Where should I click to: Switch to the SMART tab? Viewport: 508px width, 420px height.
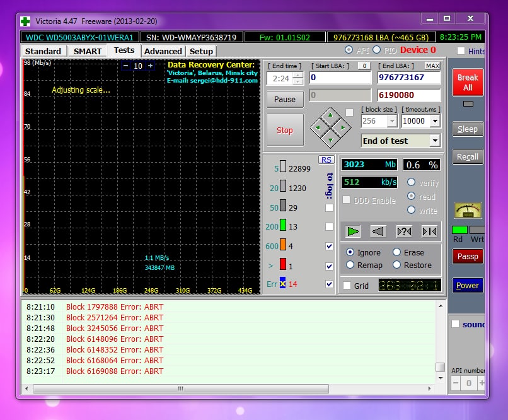pos(87,51)
